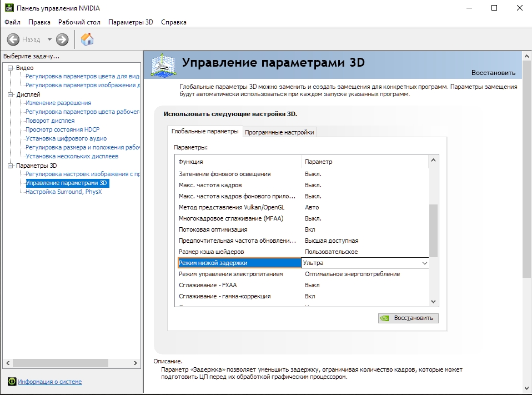Open back history dropdown arrow

pyautogui.click(x=49, y=39)
